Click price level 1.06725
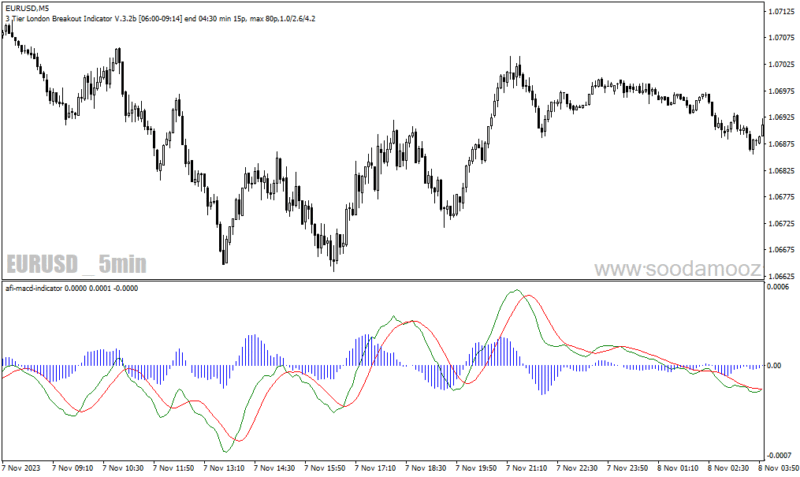 [782, 223]
